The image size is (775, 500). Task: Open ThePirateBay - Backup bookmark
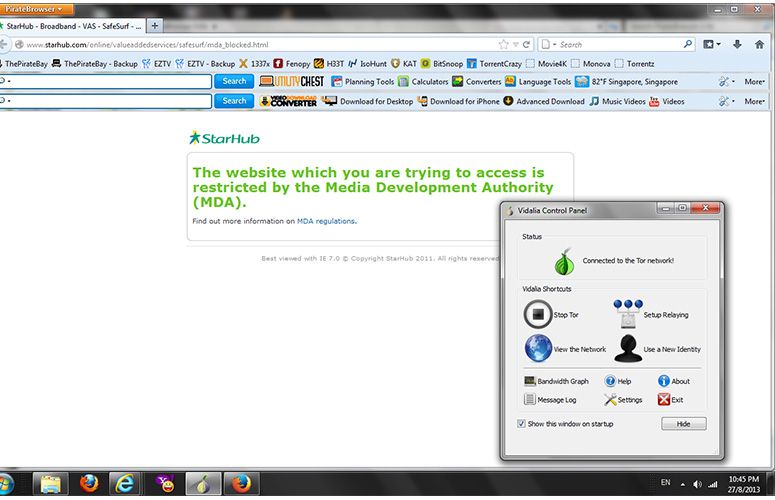click(x=94, y=64)
